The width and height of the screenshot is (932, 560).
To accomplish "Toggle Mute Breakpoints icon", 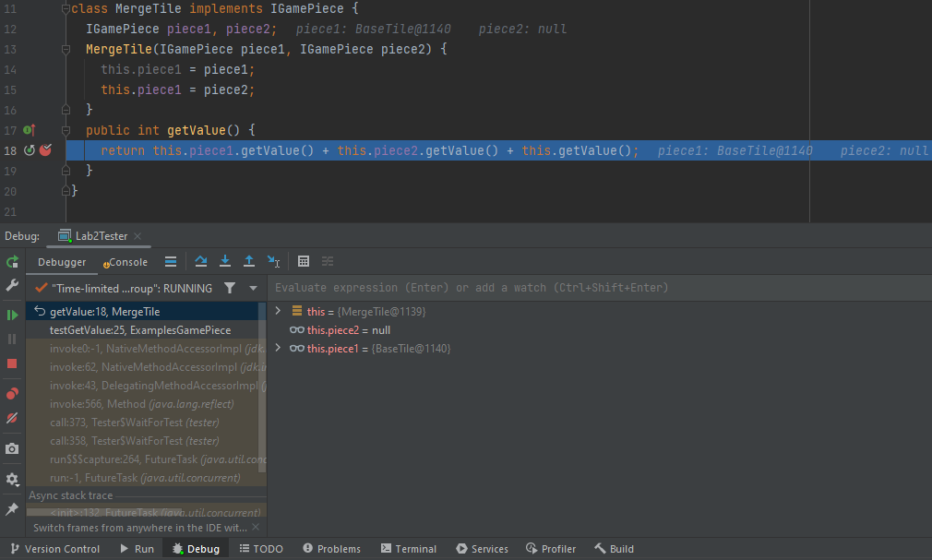I will tap(12, 418).
